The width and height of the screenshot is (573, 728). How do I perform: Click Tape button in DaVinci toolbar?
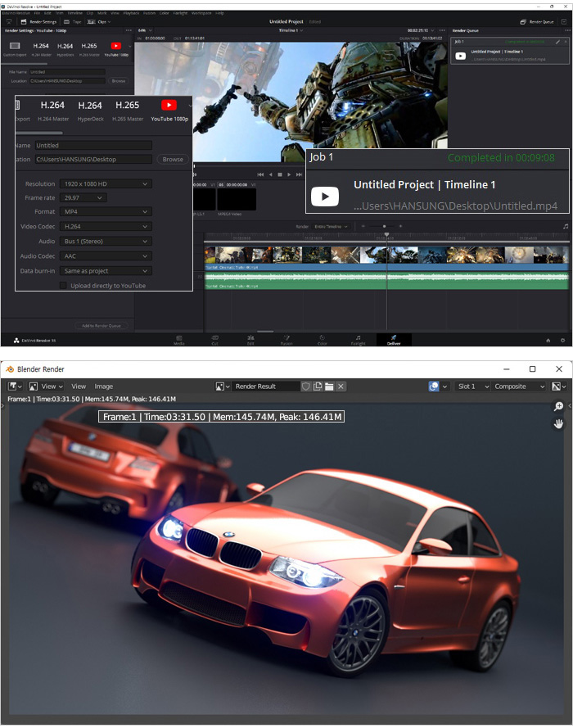72,22
